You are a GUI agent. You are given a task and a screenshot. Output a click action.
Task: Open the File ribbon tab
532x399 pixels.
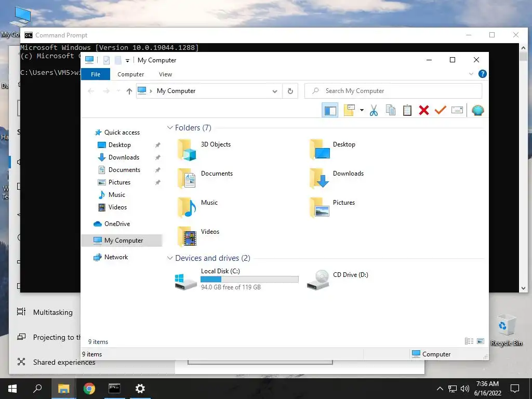click(x=96, y=74)
